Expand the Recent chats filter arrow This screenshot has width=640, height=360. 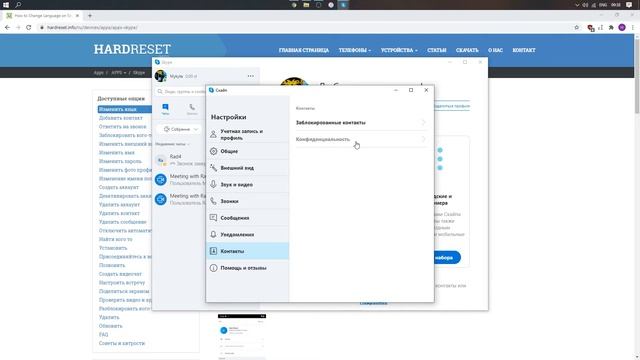188,144
